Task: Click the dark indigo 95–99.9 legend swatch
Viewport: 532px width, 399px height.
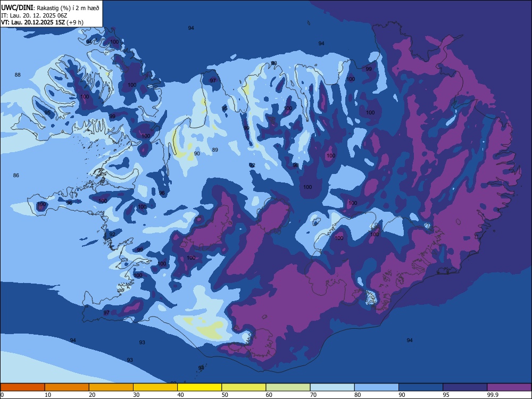Action: coord(465,387)
